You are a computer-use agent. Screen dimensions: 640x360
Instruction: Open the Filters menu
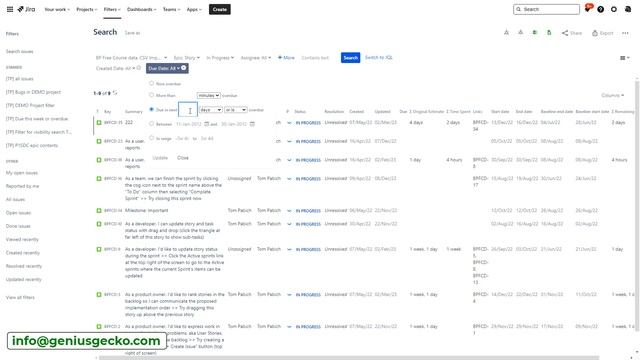[x=112, y=9]
